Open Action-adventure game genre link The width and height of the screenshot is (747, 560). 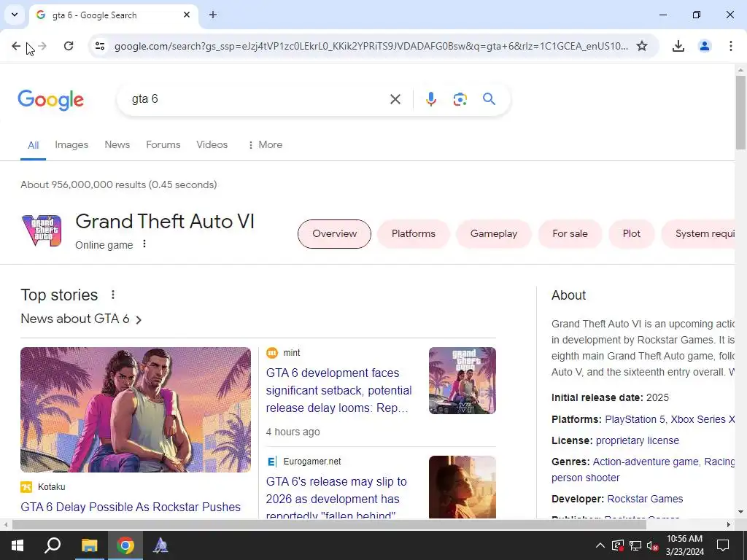(x=646, y=462)
